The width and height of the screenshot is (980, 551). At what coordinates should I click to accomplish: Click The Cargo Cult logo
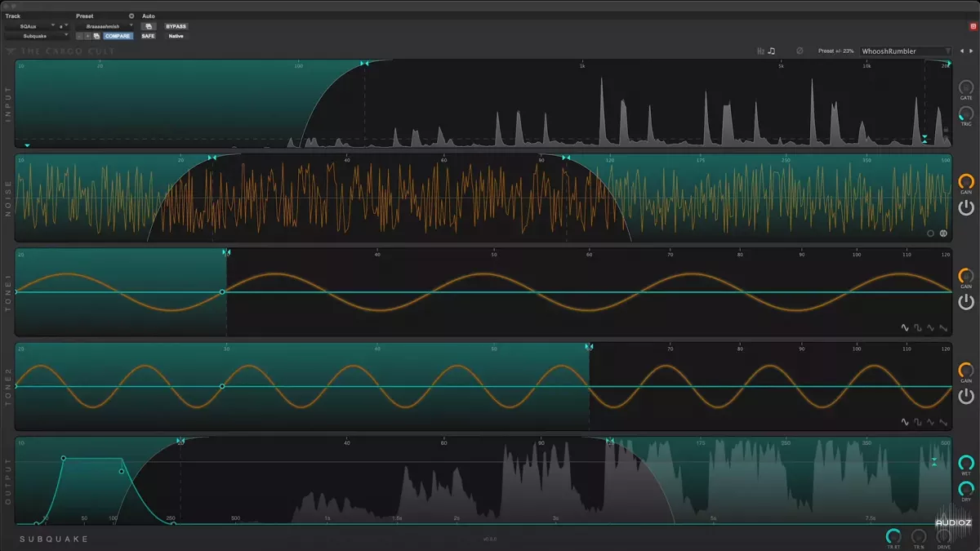click(x=61, y=51)
